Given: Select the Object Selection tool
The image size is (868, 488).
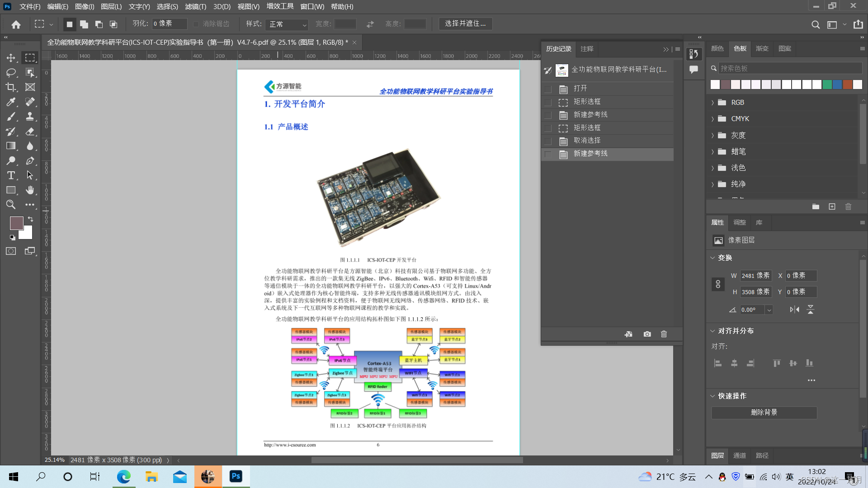Looking at the screenshot, I should tap(30, 72).
